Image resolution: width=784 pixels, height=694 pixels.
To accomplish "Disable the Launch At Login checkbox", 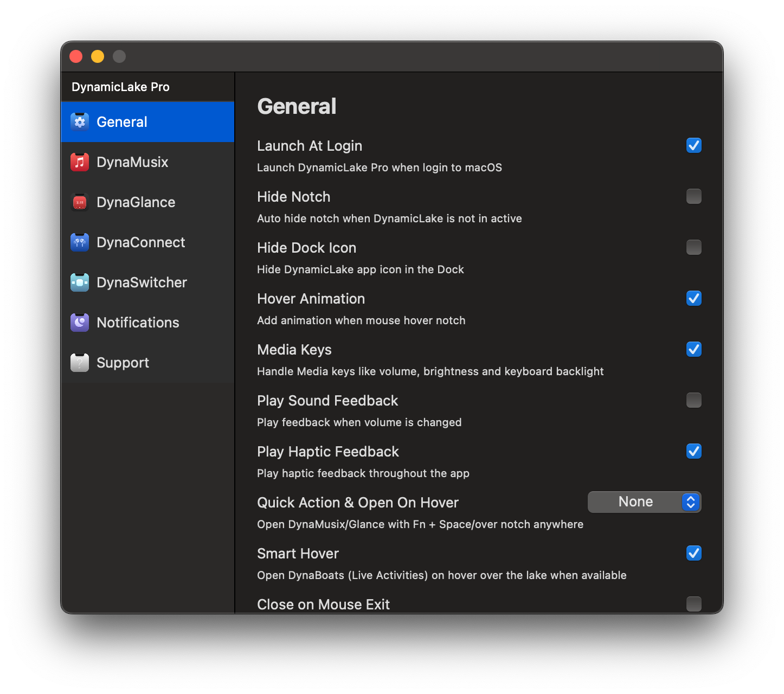I will (x=693, y=145).
